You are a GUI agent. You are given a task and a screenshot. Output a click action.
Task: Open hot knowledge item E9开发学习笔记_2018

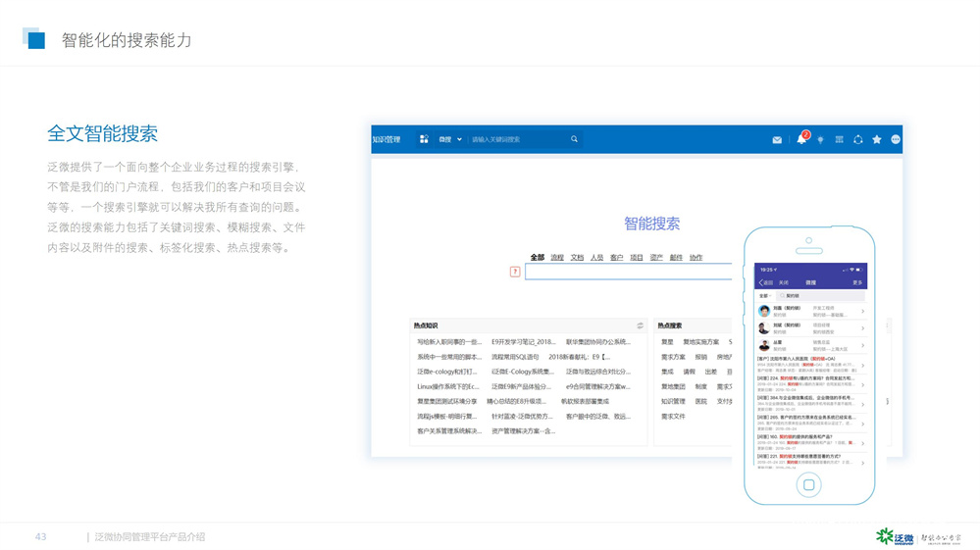coord(523,341)
